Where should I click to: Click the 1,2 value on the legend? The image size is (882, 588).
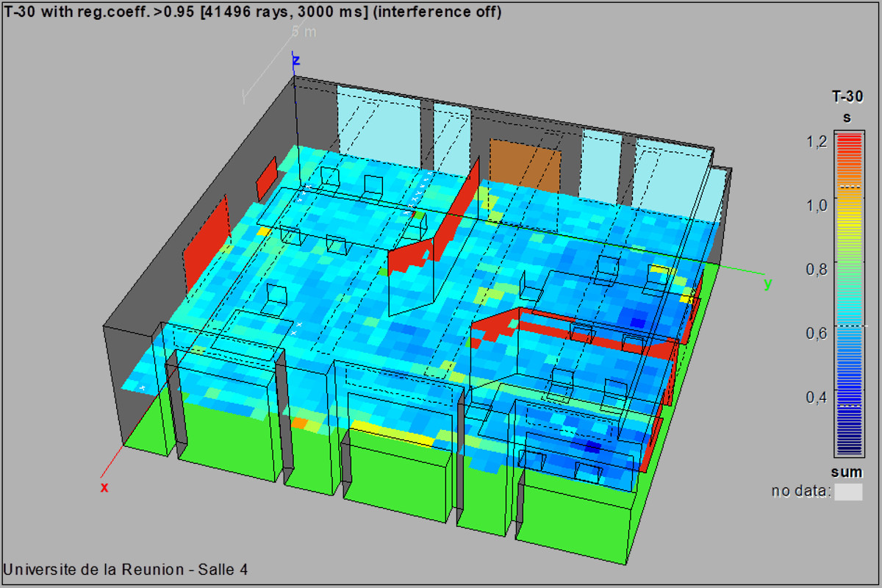(817, 141)
